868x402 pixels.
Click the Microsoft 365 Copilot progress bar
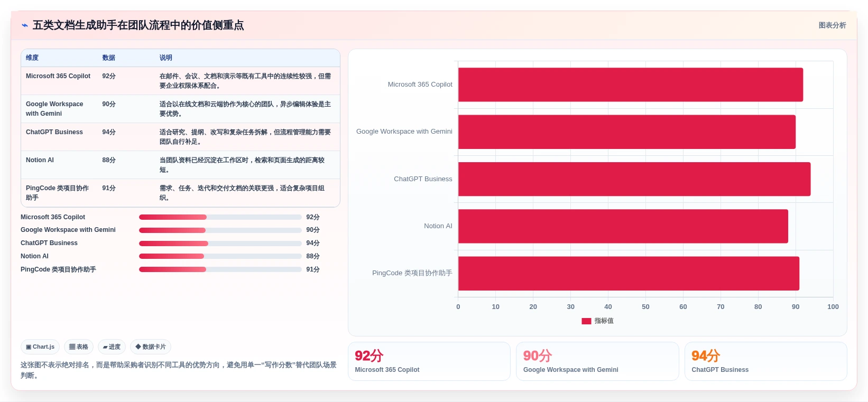point(220,217)
